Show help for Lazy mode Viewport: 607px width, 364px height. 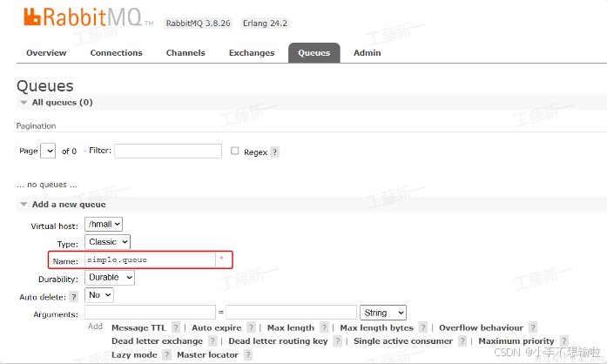pyautogui.click(x=167, y=354)
